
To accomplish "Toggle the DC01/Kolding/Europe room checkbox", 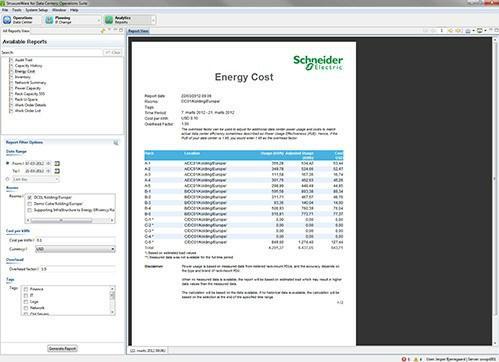I will [x=30, y=197].
